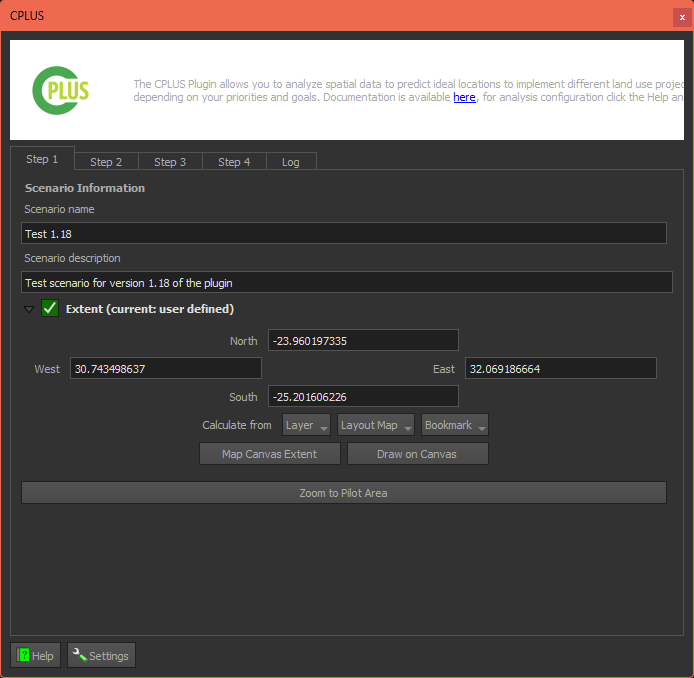Click the West coordinate field
This screenshot has height=678, width=694.
166,368
